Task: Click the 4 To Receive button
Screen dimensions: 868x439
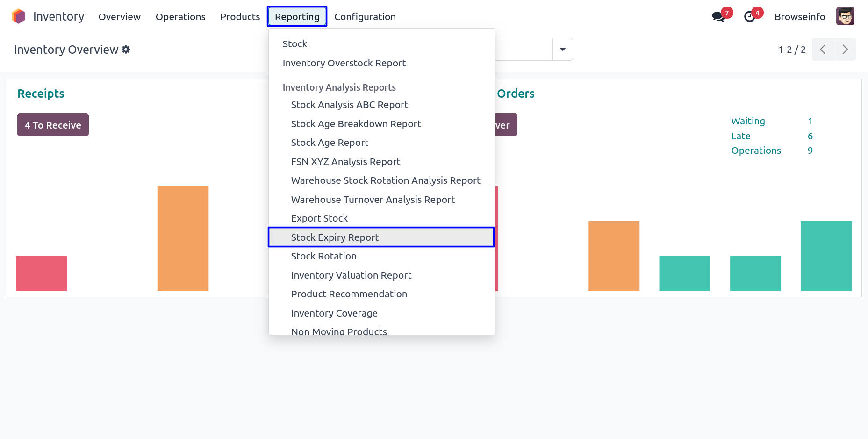Action: tap(53, 125)
